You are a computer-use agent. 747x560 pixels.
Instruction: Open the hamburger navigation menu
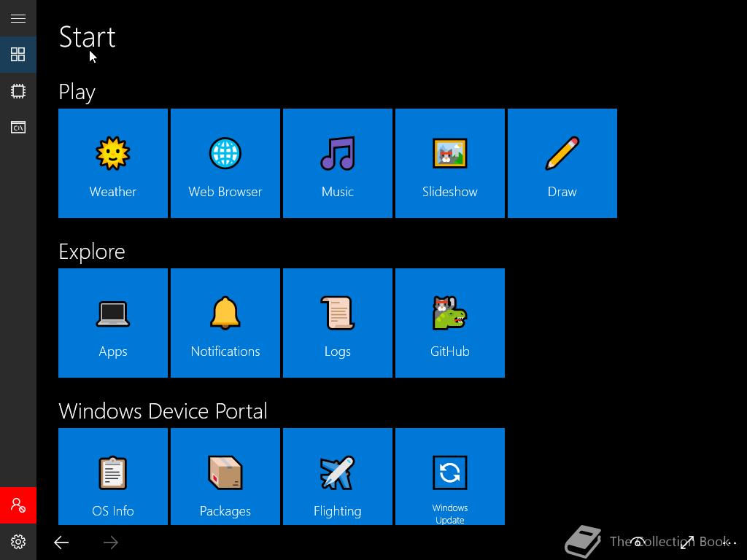click(18, 18)
